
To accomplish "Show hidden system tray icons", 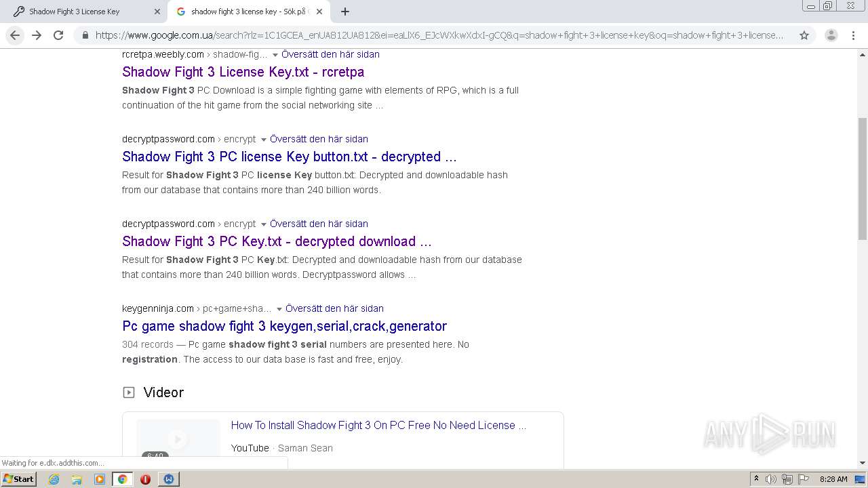I will pos(756,479).
